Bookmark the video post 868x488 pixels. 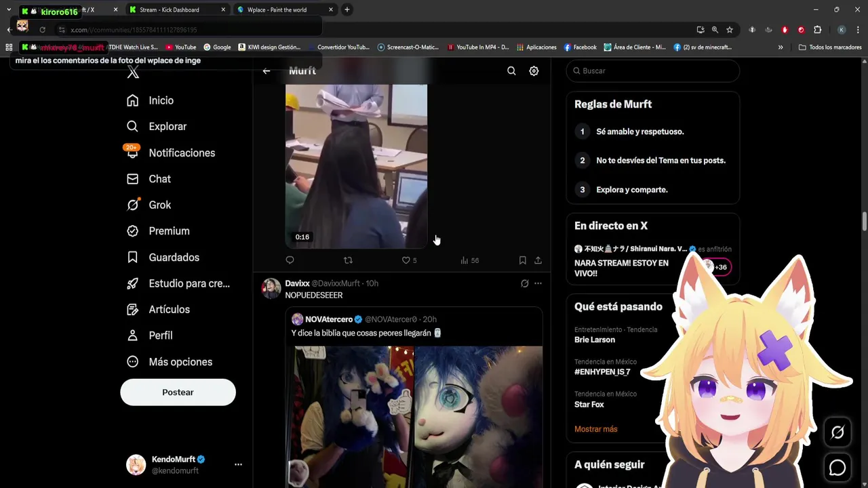click(x=522, y=260)
